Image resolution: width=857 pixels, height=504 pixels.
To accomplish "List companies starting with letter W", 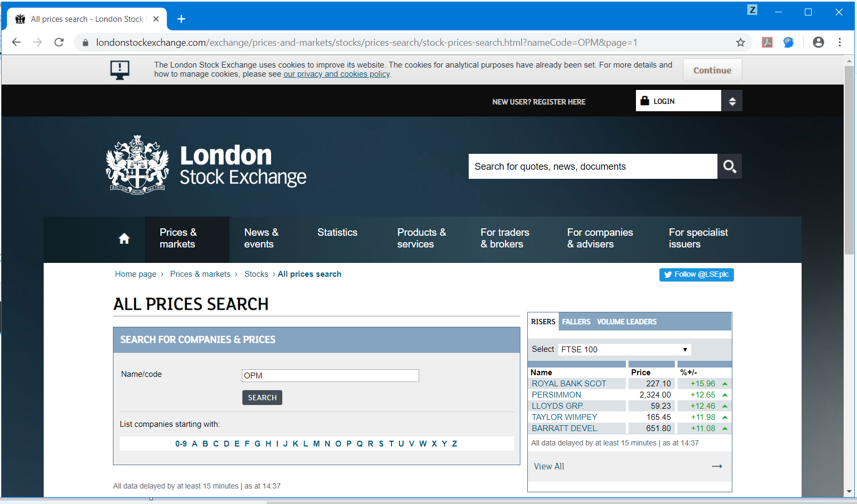I will [423, 444].
